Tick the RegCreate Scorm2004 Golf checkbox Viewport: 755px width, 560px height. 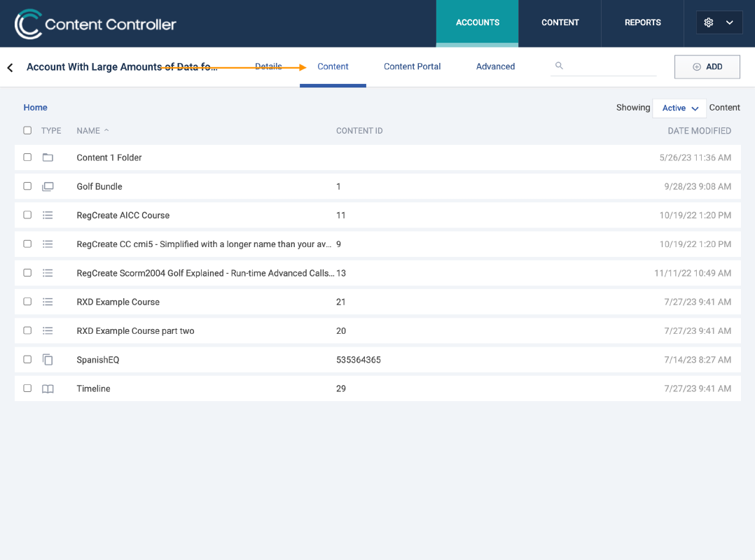[x=27, y=273]
